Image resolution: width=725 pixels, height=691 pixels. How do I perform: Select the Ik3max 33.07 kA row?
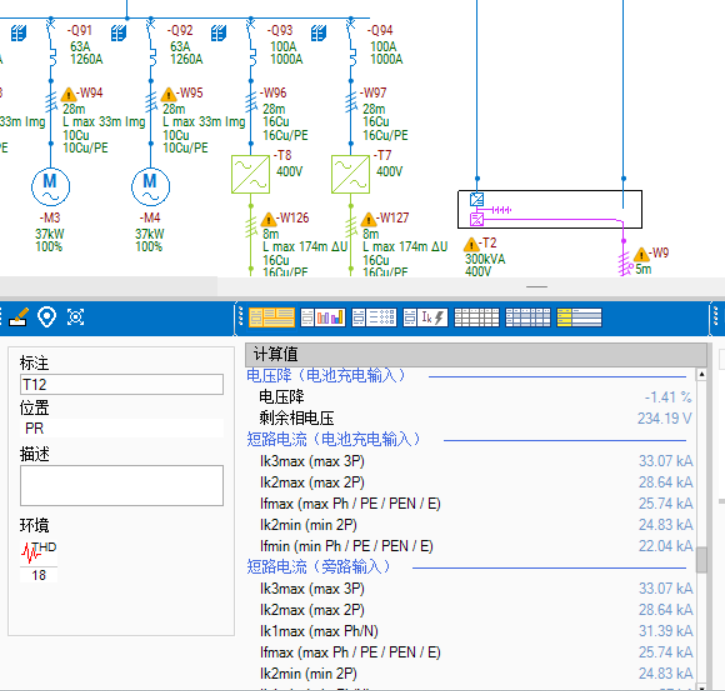click(x=470, y=461)
